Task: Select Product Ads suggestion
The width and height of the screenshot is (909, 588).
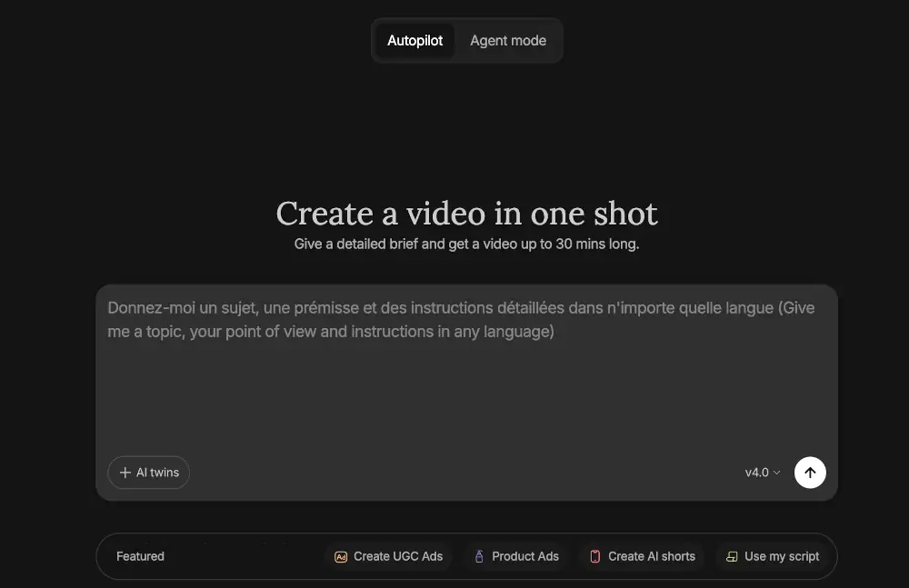Action: (516, 556)
